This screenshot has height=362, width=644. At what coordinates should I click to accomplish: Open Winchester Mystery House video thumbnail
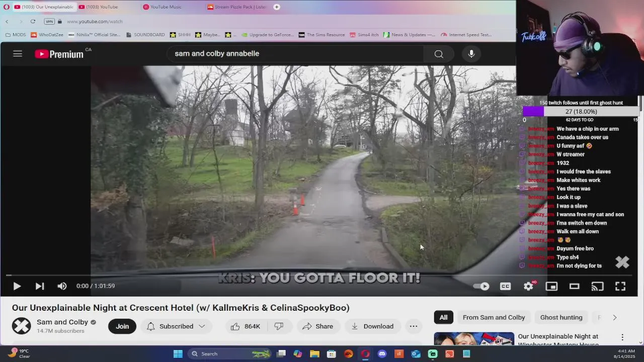[x=474, y=338]
